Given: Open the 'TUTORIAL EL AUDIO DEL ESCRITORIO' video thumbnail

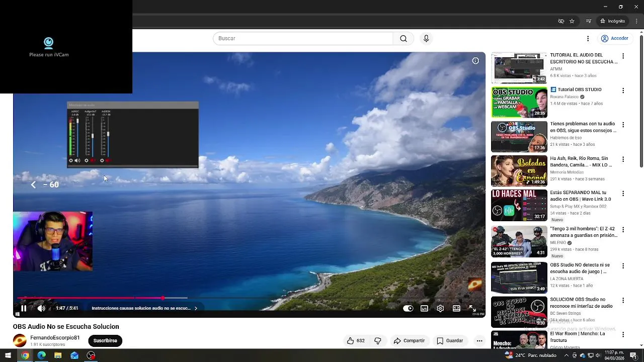Looking at the screenshot, I should click(519, 68).
